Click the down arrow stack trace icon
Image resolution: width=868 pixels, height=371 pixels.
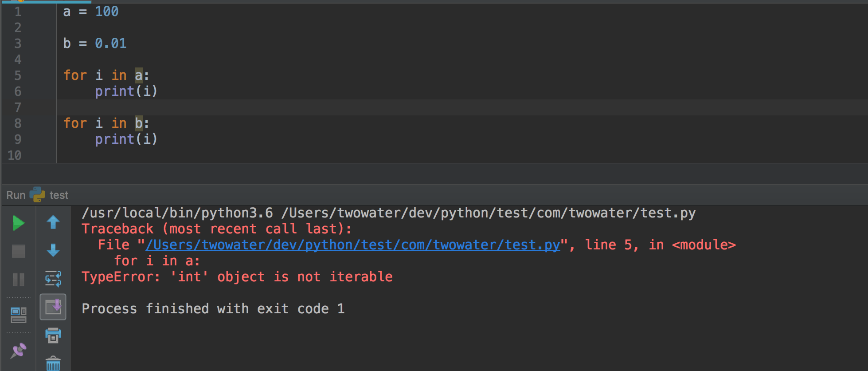[x=53, y=250]
